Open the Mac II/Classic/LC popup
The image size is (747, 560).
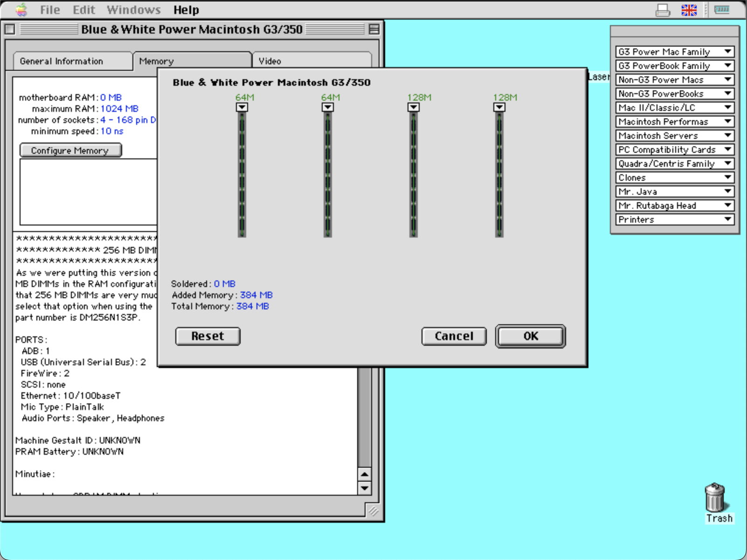pyautogui.click(x=675, y=108)
